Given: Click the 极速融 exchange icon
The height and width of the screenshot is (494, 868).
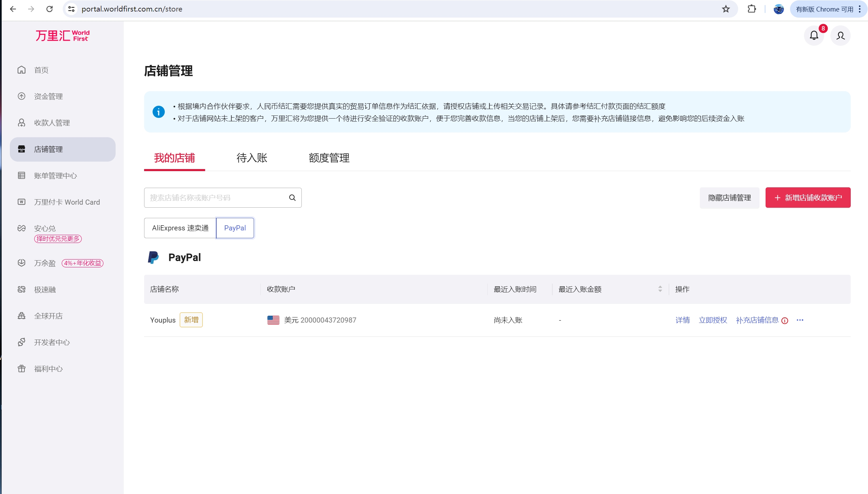Looking at the screenshot, I should pos(21,289).
